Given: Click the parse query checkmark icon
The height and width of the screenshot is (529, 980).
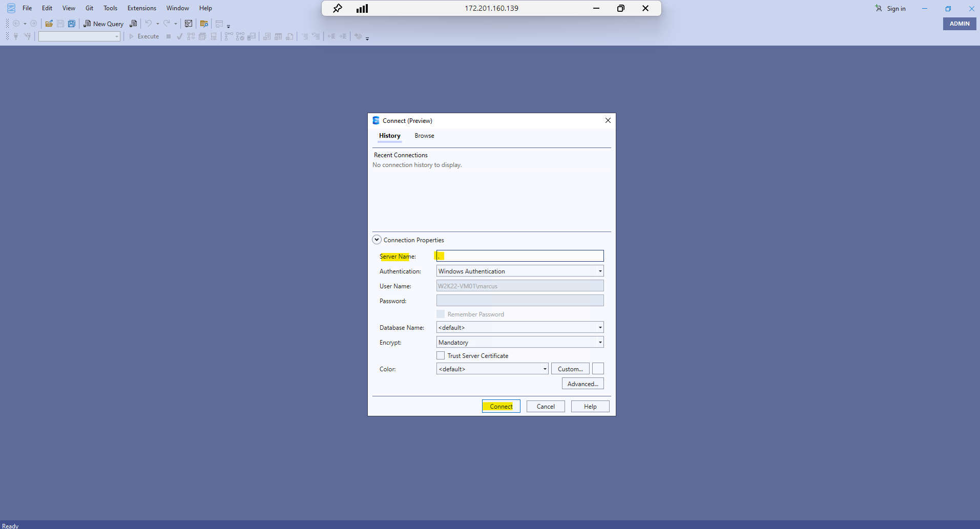Looking at the screenshot, I should [180, 36].
